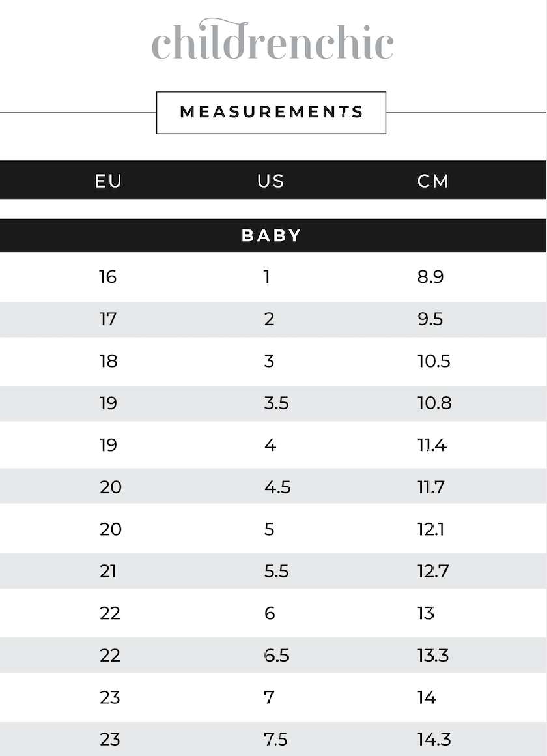Select EU size 18 cell
This screenshot has width=547, height=756.
(108, 361)
